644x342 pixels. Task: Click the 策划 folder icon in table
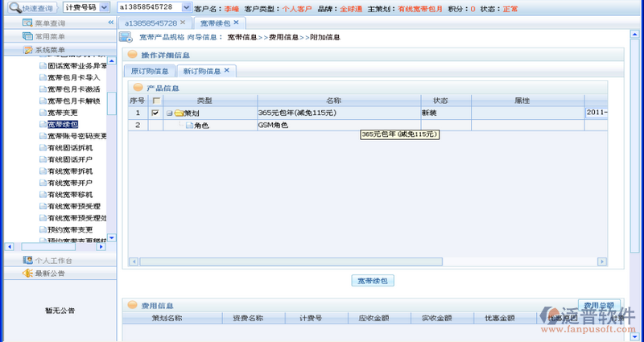[178, 113]
